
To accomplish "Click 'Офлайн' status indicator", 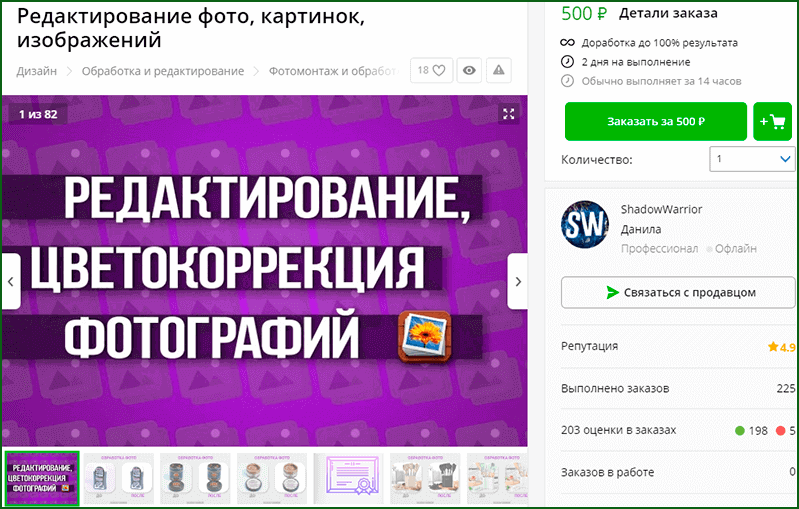I will 732,249.
